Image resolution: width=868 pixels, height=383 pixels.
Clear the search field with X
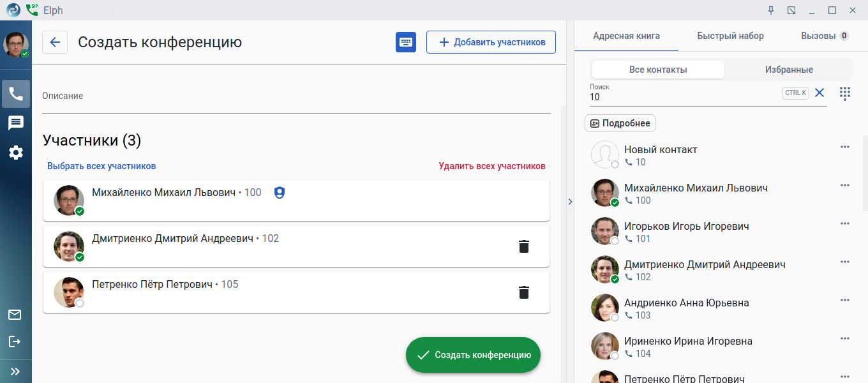[819, 93]
